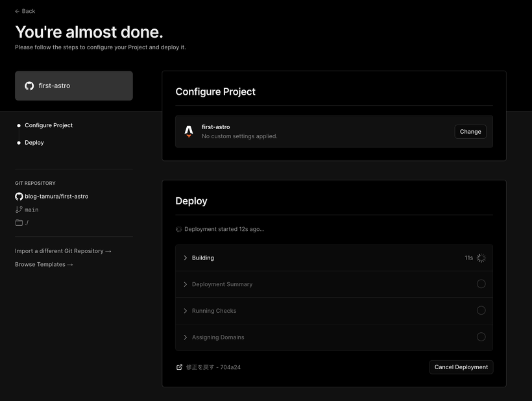
Task: Click the folder icon for root directory
Action: [x=19, y=223]
